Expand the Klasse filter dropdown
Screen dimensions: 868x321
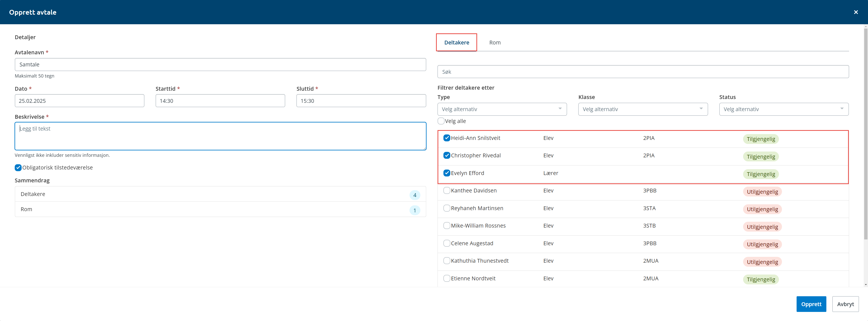pyautogui.click(x=643, y=109)
